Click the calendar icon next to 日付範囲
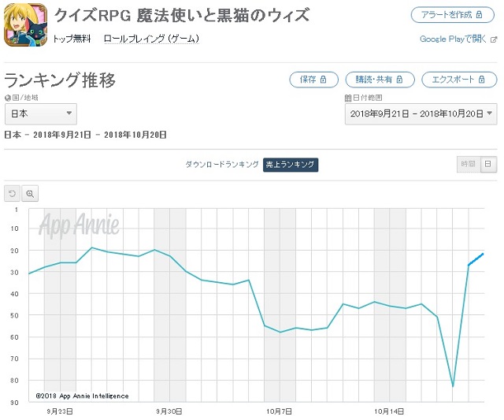504x420 pixels. pos(347,98)
